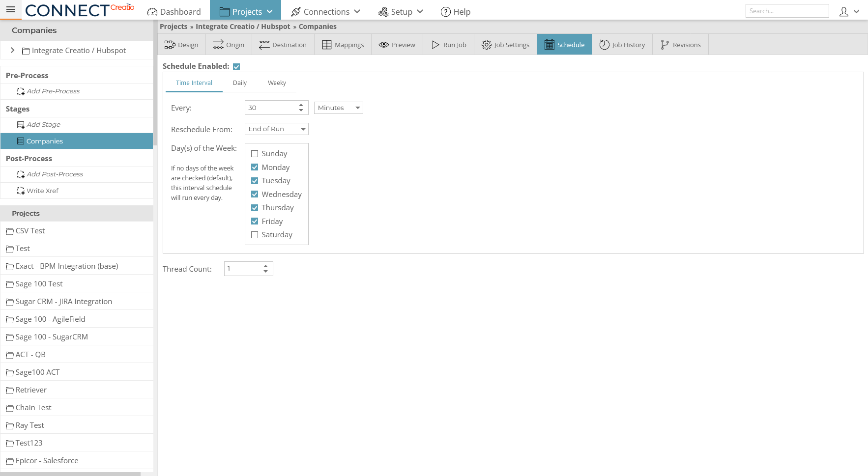Increase Thread Count with the stepper arrows
Screen dimensions: 868x476
pos(265,266)
